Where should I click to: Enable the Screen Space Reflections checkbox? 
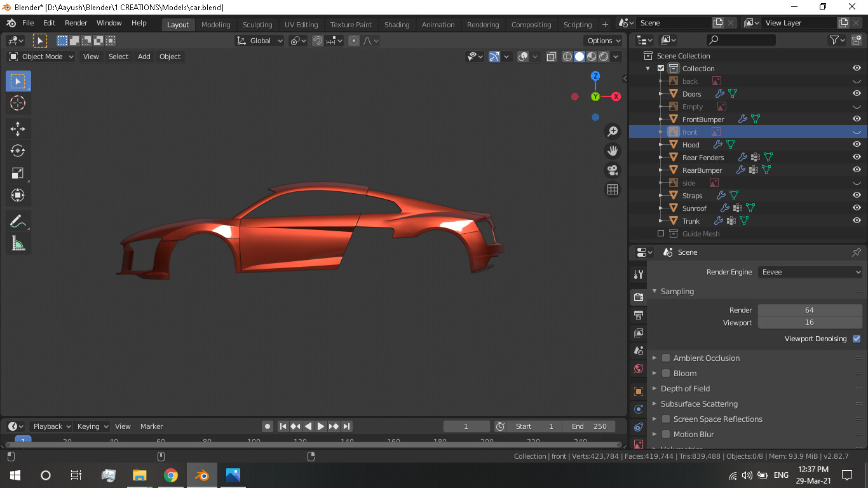(x=665, y=419)
